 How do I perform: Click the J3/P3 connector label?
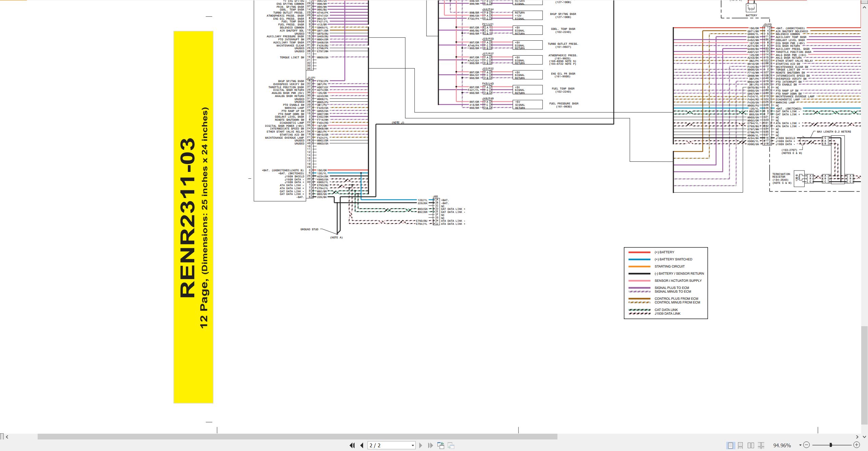(x=767, y=25)
